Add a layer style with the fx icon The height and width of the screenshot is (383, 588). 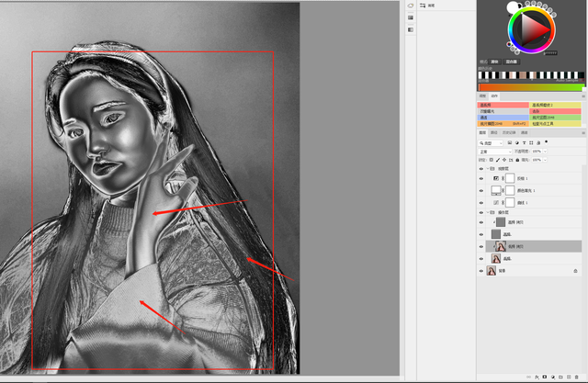537,377
